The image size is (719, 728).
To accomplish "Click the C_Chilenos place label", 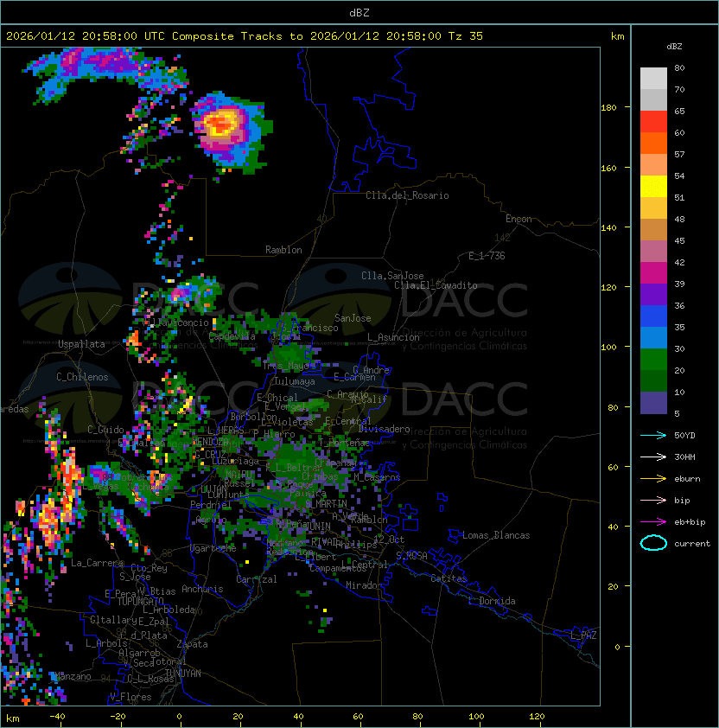I will pos(82,377).
